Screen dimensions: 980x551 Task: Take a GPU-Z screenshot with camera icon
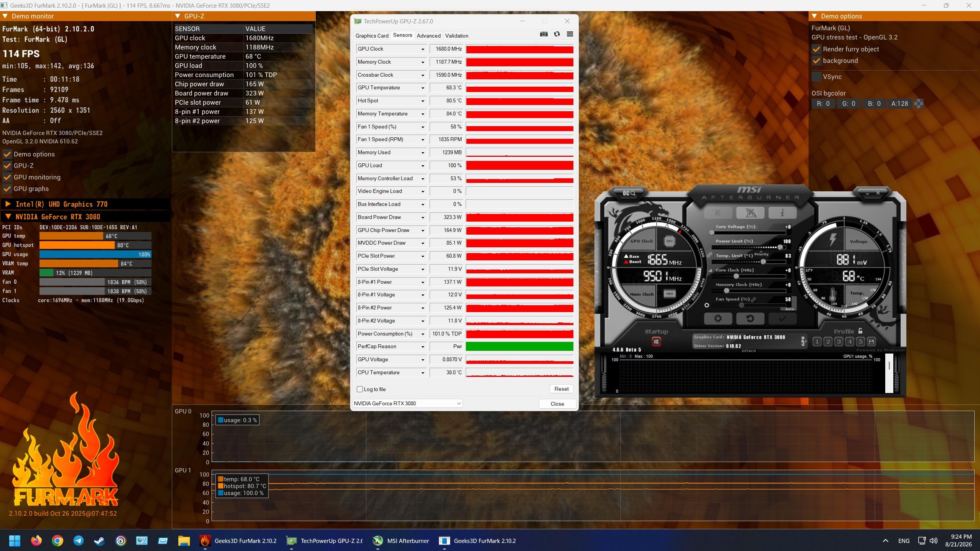coord(544,34)
